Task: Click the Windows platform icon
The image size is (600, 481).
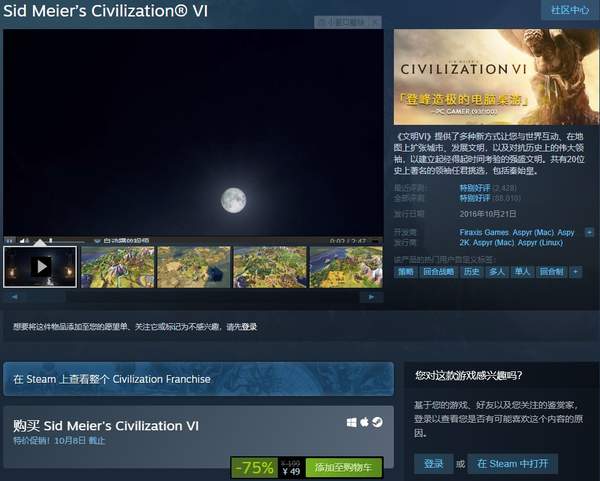Action: coord(352,422)
